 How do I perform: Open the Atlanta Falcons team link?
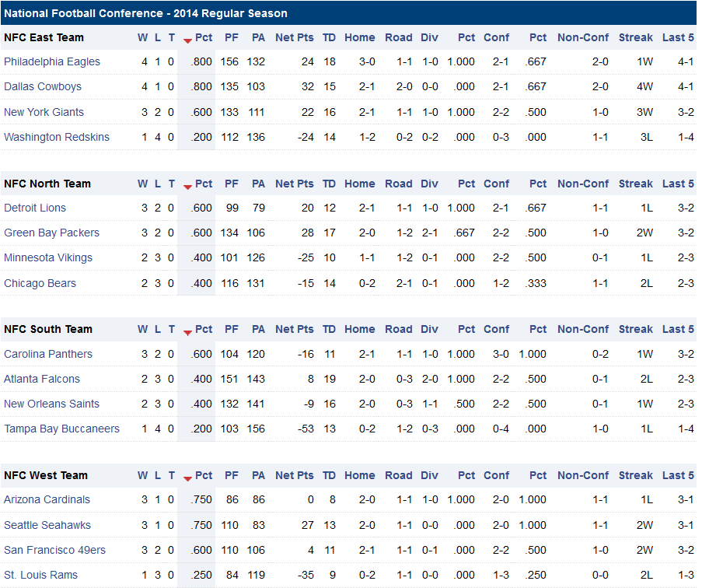point(42,380)
